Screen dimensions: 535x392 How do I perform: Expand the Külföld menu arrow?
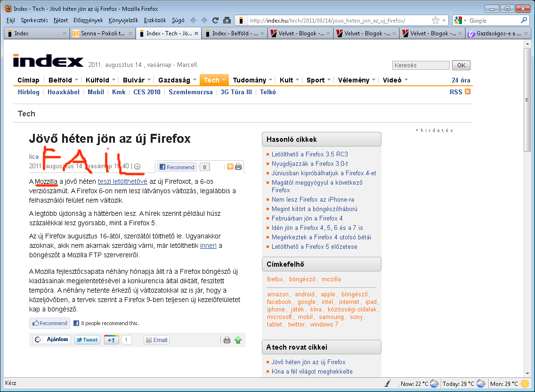tap(113, 80)
